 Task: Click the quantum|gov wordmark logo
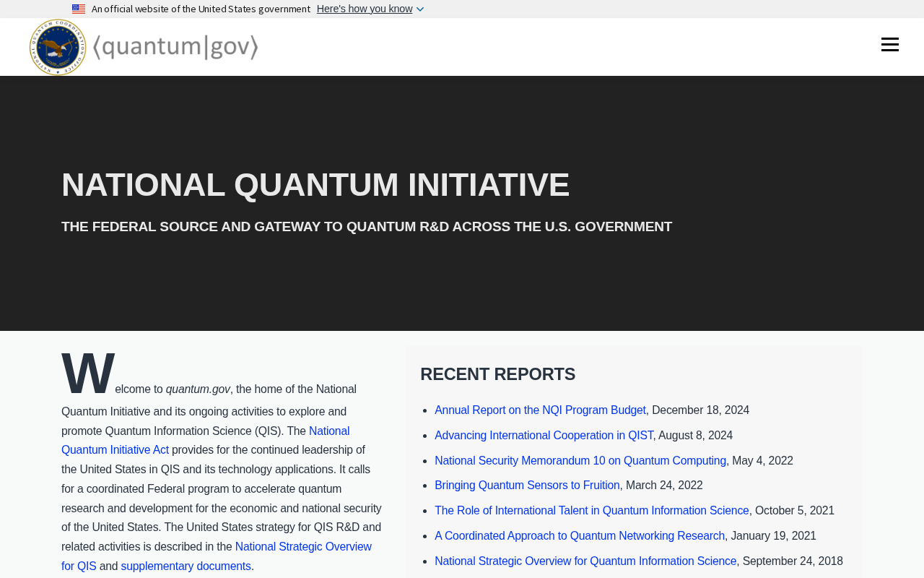click(175, 47)
